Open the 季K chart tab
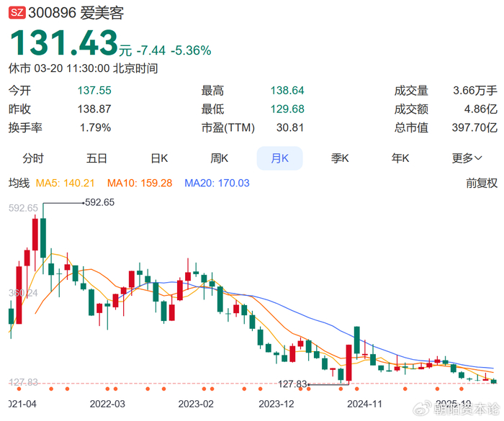 pyautogui.click(x=340, y=158)
